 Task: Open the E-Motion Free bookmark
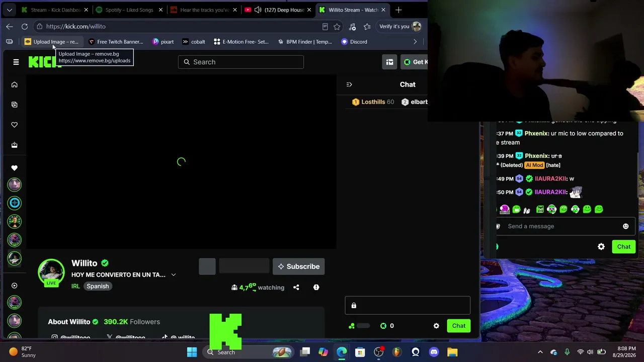pos(242,42)
